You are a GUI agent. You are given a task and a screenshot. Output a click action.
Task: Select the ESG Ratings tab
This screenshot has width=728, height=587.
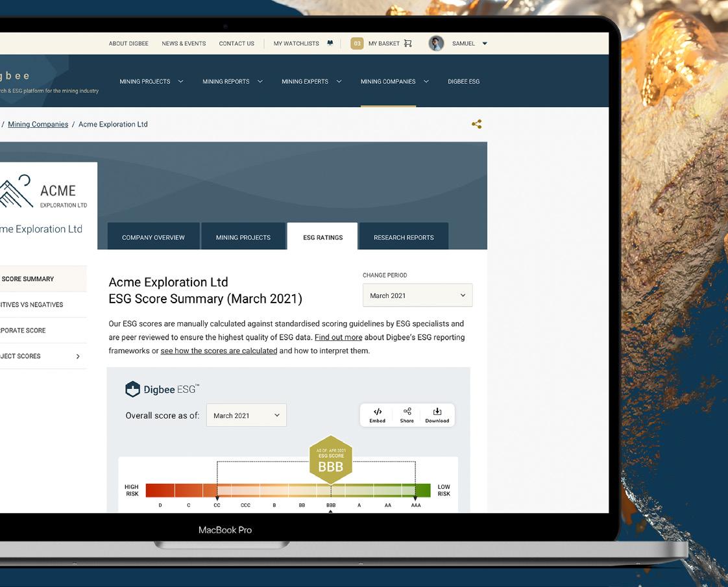click(x=322, y=236)
